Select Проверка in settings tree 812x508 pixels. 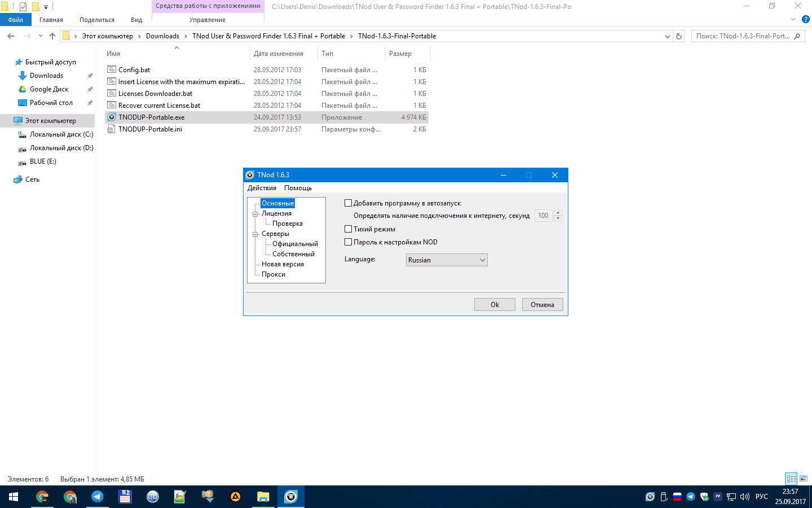coord(288,224)
